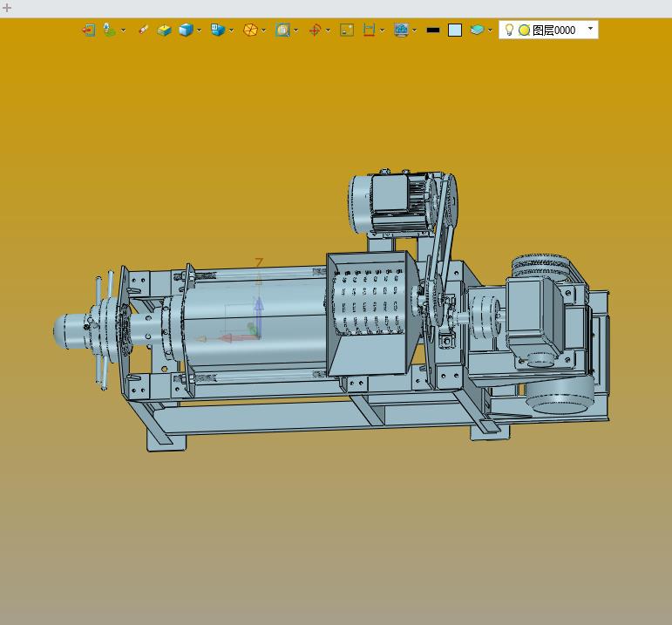
Task: Click the blue view orientation box icon
Action: click(218, 30)
